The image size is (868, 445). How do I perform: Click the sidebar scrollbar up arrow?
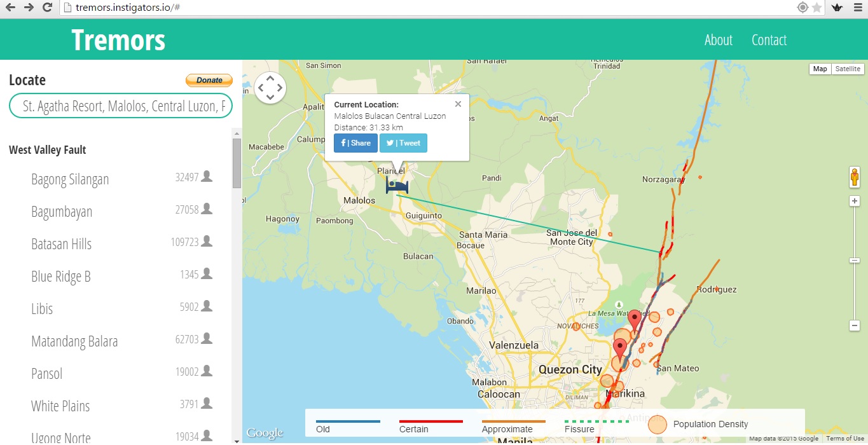(x=237, y=133)
